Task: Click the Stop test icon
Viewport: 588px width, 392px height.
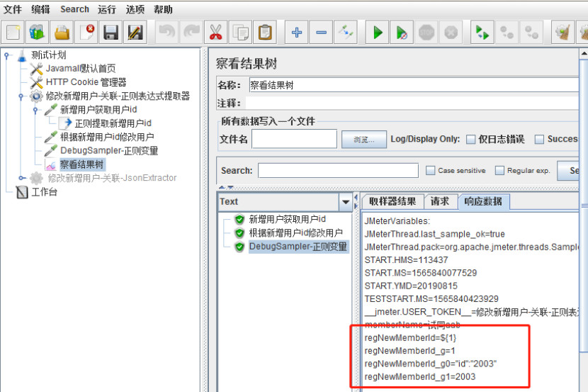Action: pyautogui.click(x=426, y=33)
